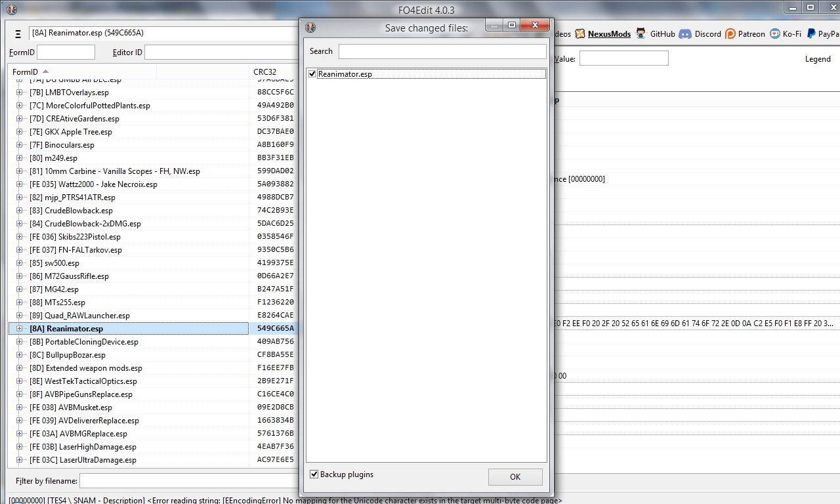This screenshot has height=504, width=840.
Task: Click the Search field in Save dialog
Action: 442,51
